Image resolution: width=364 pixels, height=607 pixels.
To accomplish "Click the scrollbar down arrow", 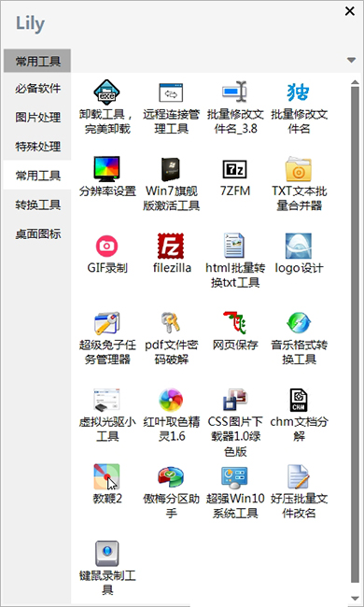I will (x=355, y=598).
